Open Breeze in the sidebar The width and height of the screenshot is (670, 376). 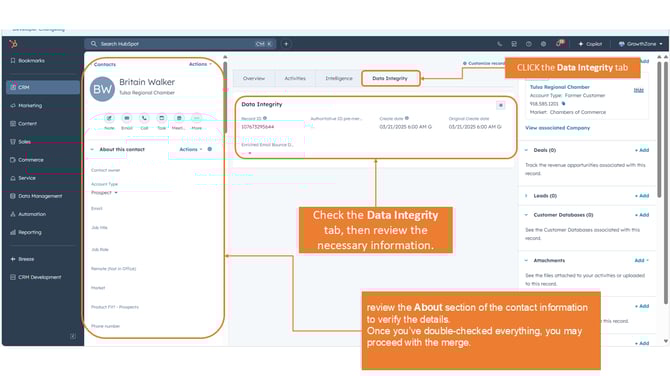22,259
